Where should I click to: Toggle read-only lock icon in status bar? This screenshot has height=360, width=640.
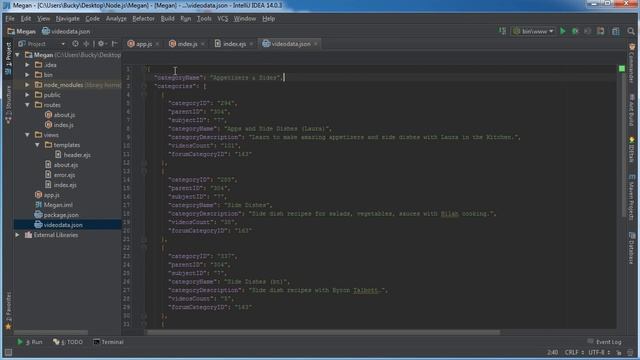[x=619, y=352]
